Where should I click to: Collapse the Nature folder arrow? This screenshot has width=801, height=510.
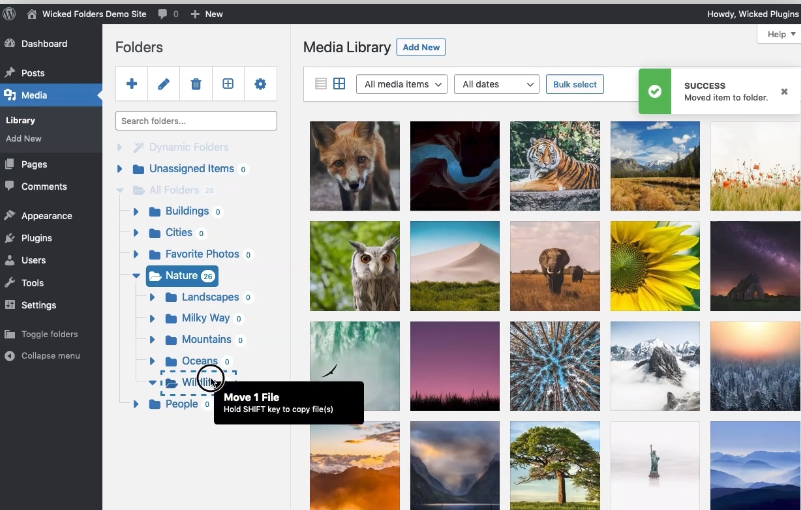coord(136,275)
